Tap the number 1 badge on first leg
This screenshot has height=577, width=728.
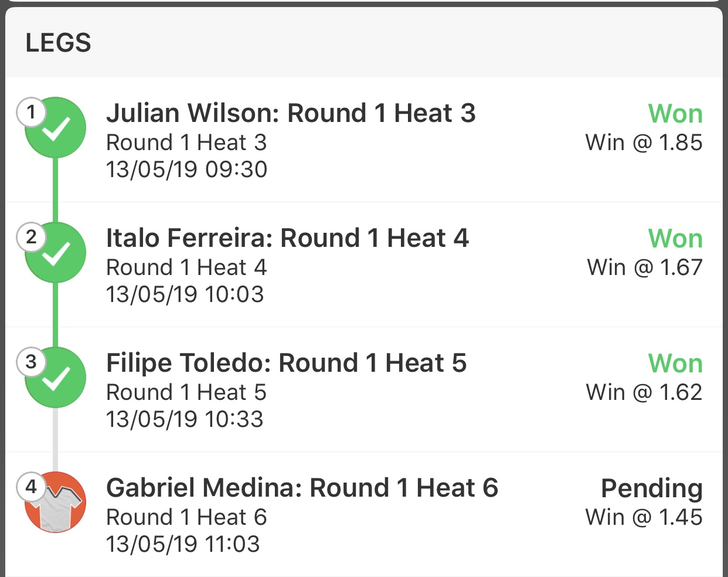pyautogui.click(x=31, y=112)
